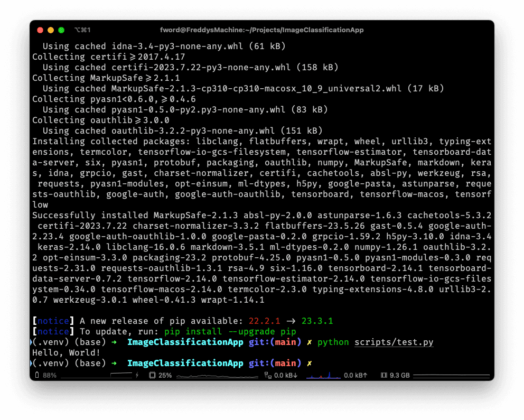Click the yellow minimize window button
Image resolution: width=524 pixels, height=420 pixels.
pyautogui.click(x=51, y=30)
